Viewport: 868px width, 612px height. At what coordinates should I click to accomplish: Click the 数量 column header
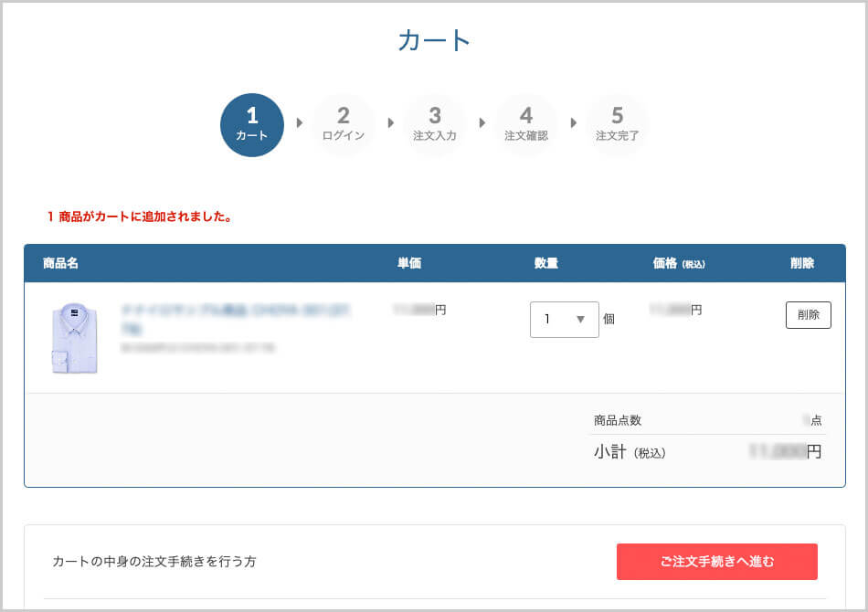(x=545, y=263)
